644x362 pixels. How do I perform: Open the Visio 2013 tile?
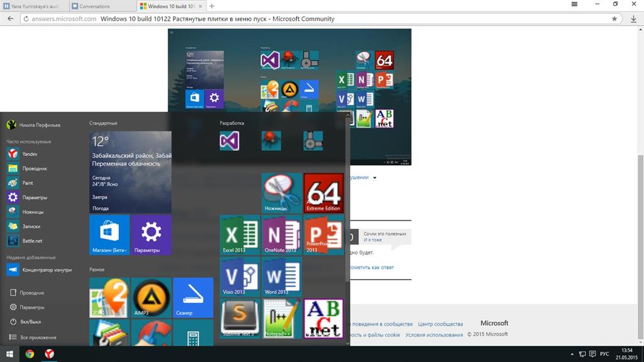(240, 277)
